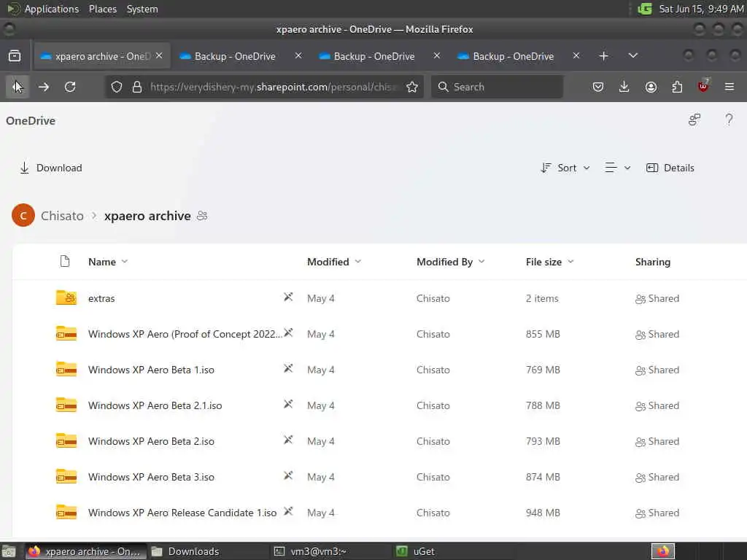Screen dimensions: 747x560
Task: Click the Sharing column header
Action: (653, 262)
